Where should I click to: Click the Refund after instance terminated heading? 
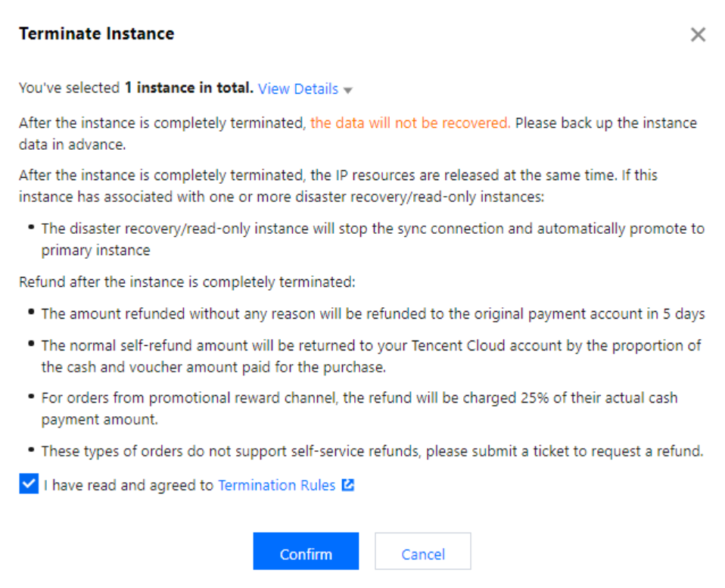(x=187, y=282)
